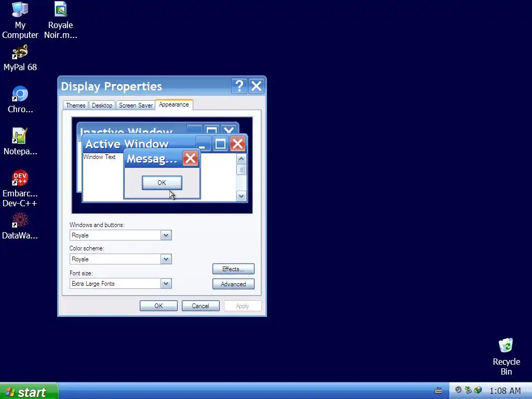The width and height of the screenshot is (532, 399).
Task: Switch to the Themes tab
Action: [x=76, y=105]
